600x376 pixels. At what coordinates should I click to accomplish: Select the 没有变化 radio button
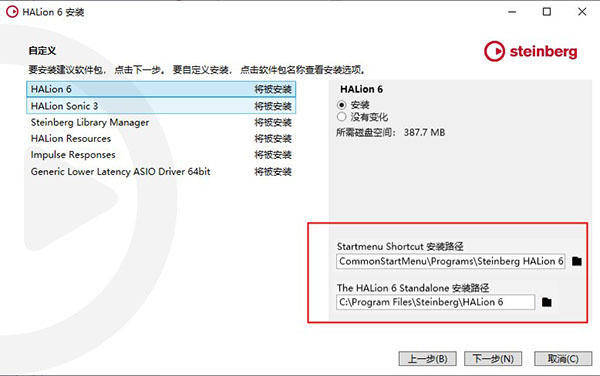pyautogui.click(x=342, y=117)
